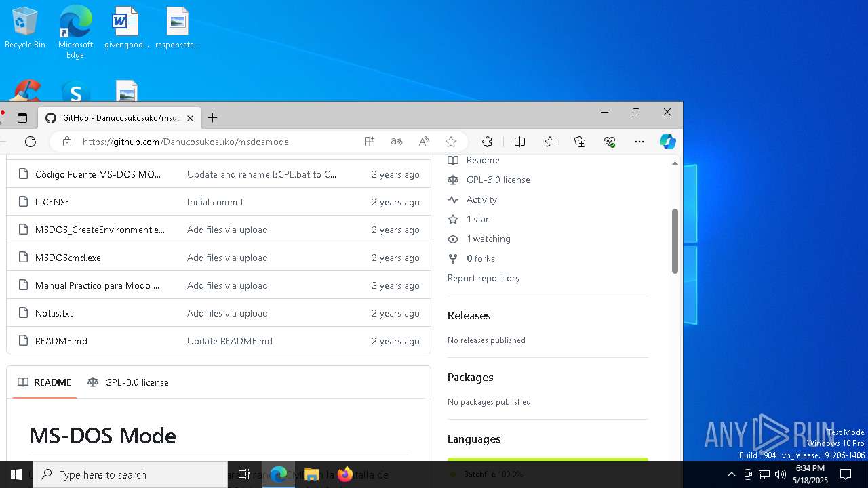
Task: Click the Languages green progress bar
Action: tap(548, 460)
